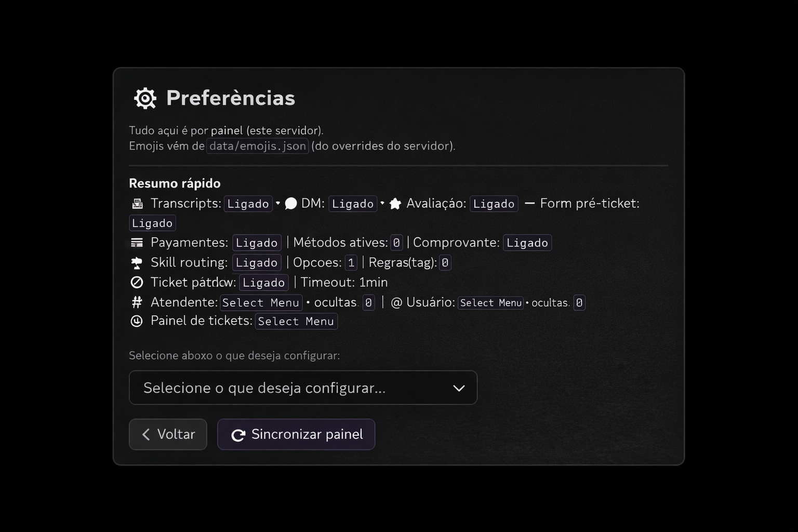Click the Avaliação star icon
798x532 pixels.
[395, 203]
